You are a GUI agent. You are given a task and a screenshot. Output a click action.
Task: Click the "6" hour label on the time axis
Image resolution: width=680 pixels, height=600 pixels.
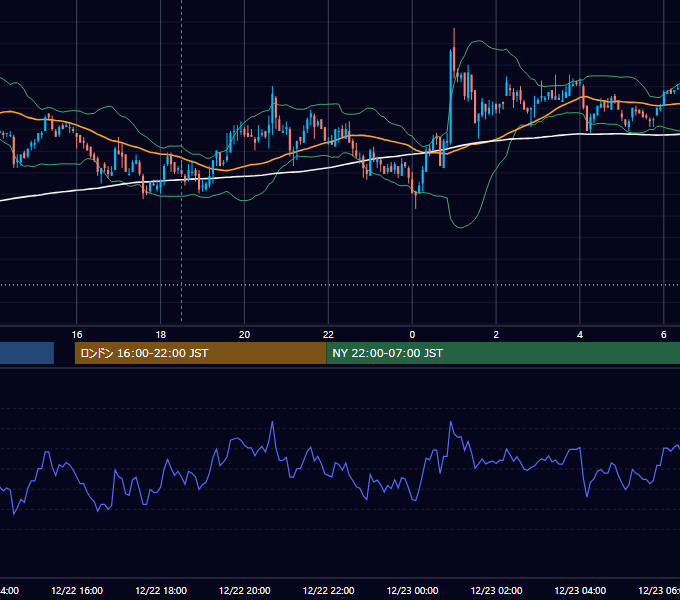(x=664, y=335)
